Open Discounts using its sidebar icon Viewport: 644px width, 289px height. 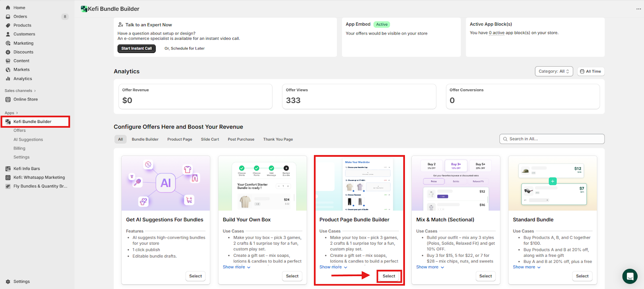click(x=8, y=52)
